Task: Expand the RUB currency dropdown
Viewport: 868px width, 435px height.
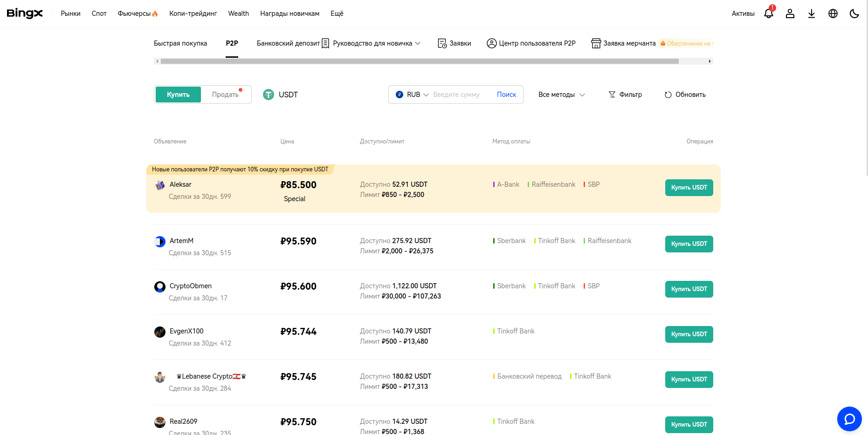Action: (413, 95)
